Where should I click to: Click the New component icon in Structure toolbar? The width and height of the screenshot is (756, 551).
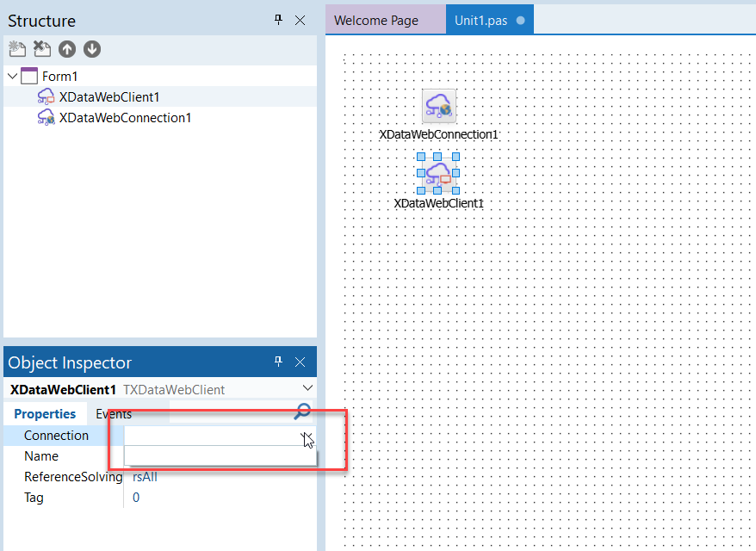pos(17,49)
